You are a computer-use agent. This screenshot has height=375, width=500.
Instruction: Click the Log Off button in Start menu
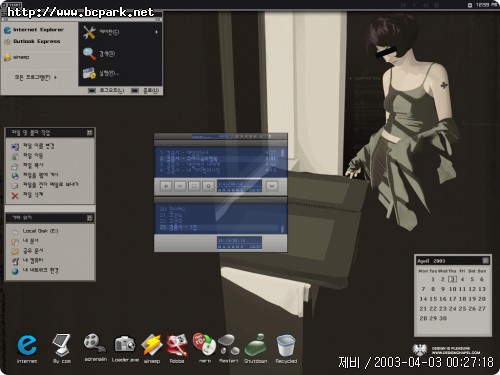(106, 90)
